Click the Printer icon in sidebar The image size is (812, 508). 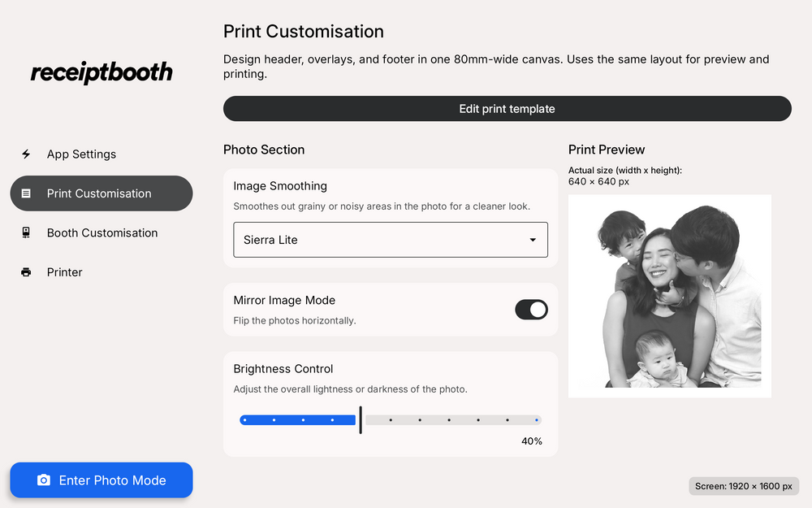click(26, 272)
